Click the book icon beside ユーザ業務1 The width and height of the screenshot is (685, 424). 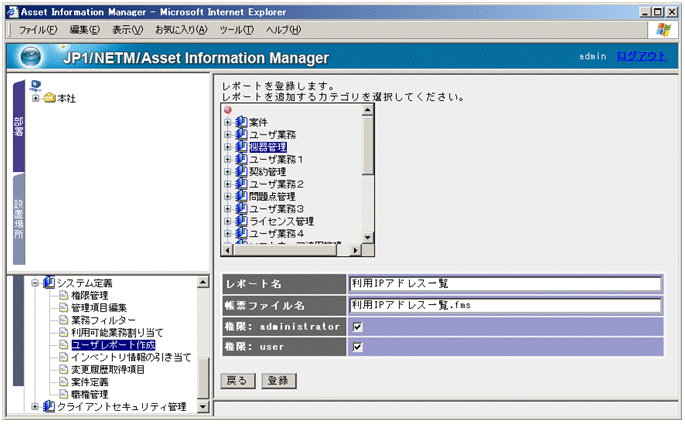(241, 159)
